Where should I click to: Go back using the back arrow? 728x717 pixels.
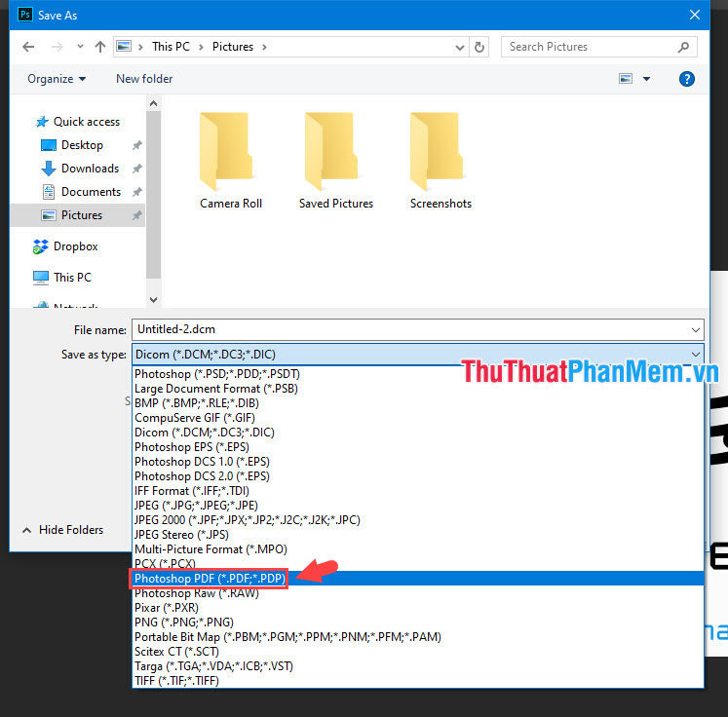(28, 47)
